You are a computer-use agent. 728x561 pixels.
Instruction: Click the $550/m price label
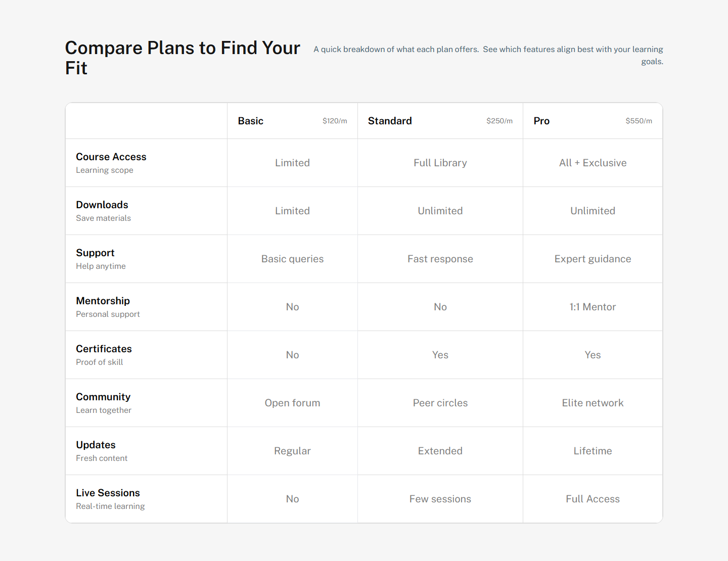tap(639, 121)
